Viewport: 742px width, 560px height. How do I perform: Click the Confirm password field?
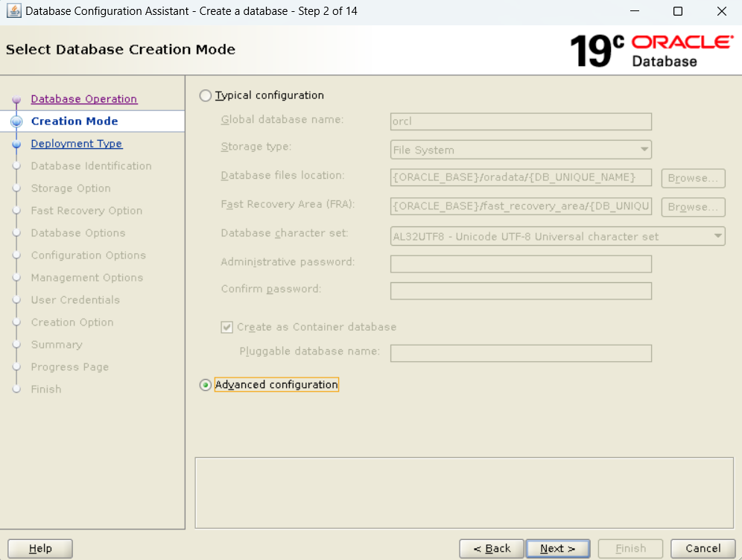click(521, 291)
